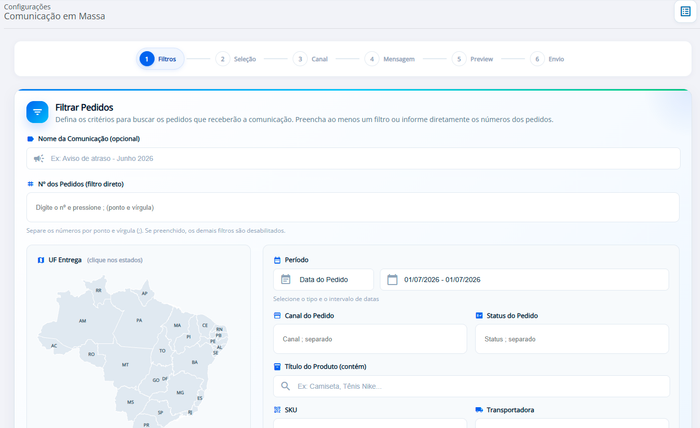
Task: Click the calendar icon next to Período label
Action: (x=277, y=260)
